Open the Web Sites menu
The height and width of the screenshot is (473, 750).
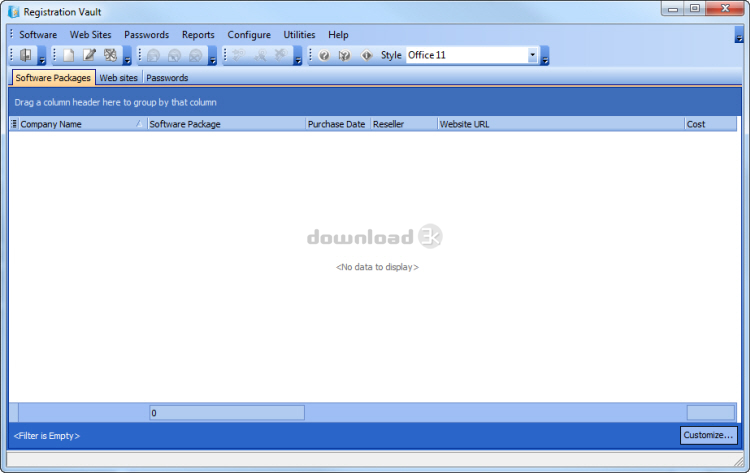click(90, 34)
